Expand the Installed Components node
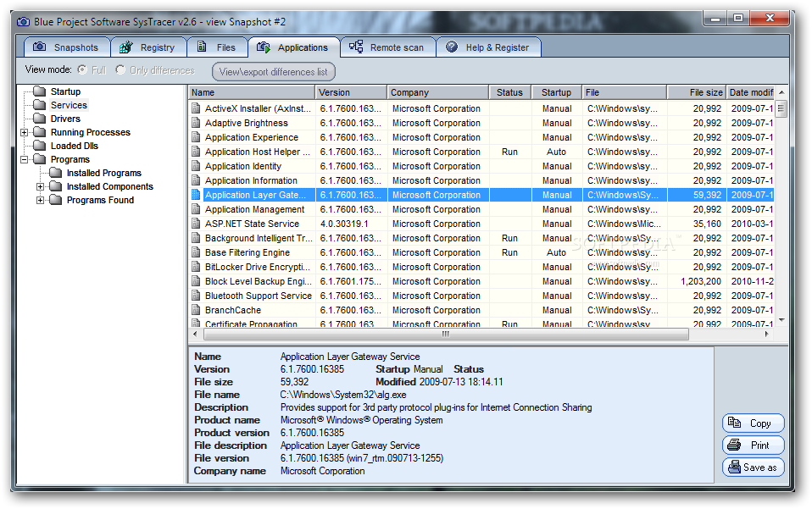The width and height of the screenshot is (812, 509). [40, 186]
